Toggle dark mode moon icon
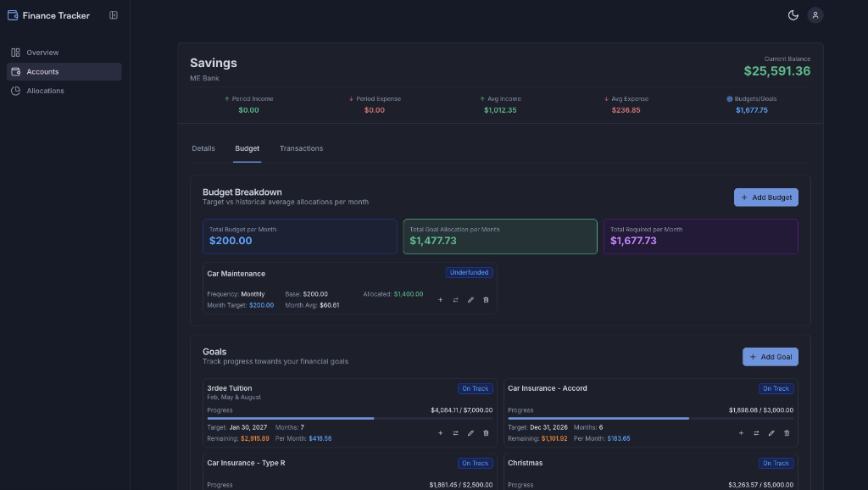Image resolution: width=868 pixels, height=490 pixels. pyautogui.click(x=793, y=15)
